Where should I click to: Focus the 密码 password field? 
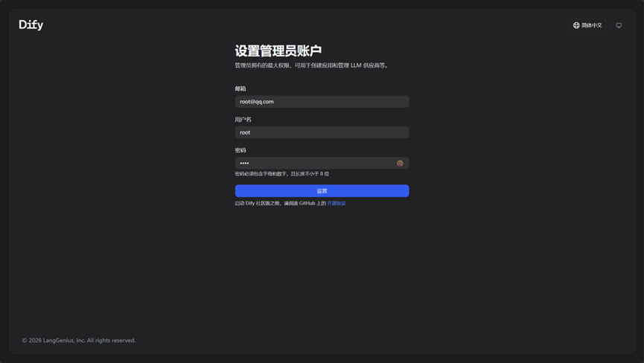(322, 163)
